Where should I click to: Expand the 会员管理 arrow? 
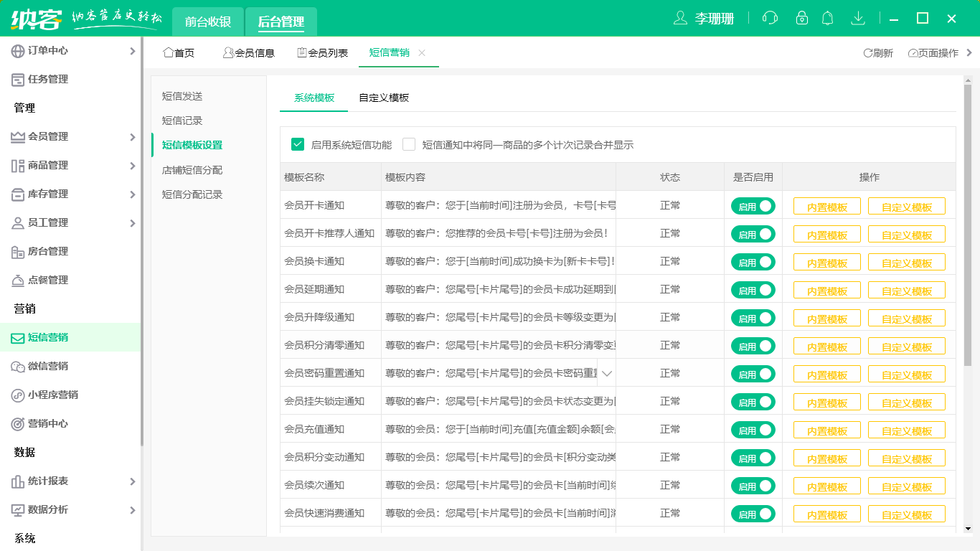132,137
